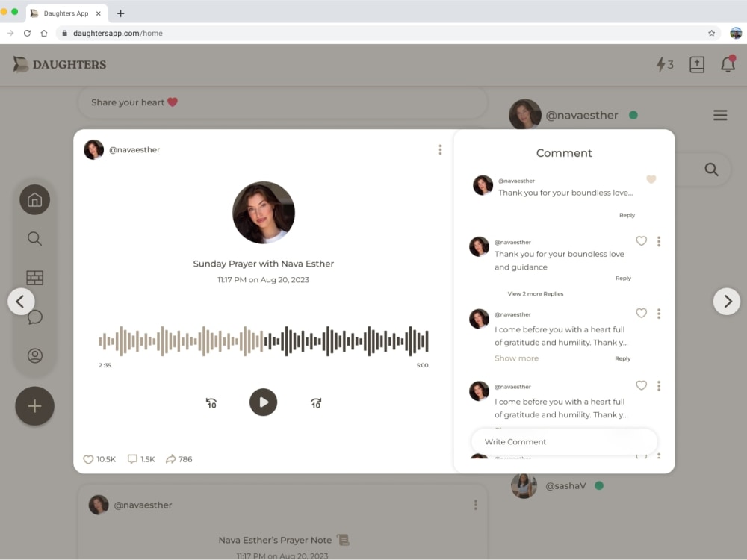Reply to the first truncated comment
The image size is (747, 560).
coord(627,215)
